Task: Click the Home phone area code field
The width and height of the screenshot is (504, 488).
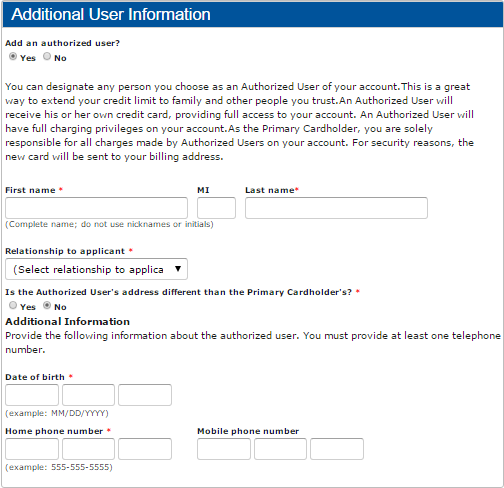Action: coord(32,449)
